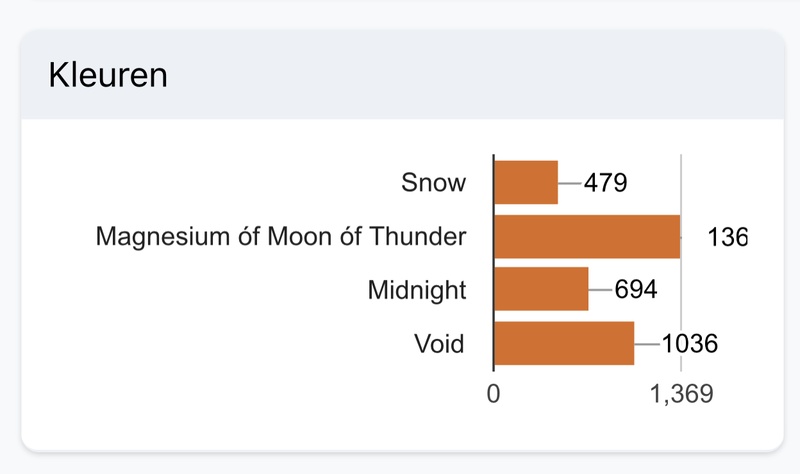Click the "Kleuren" card title
The width and height of the screenshot is (800, 474).
(x=108, y=76)
